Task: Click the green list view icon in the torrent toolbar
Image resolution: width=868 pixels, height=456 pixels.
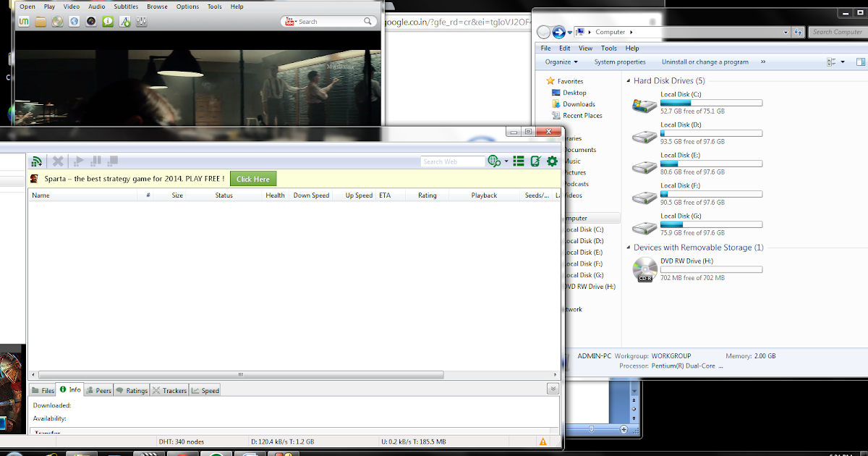Action: pyautogui.click(x=519, y=161)
